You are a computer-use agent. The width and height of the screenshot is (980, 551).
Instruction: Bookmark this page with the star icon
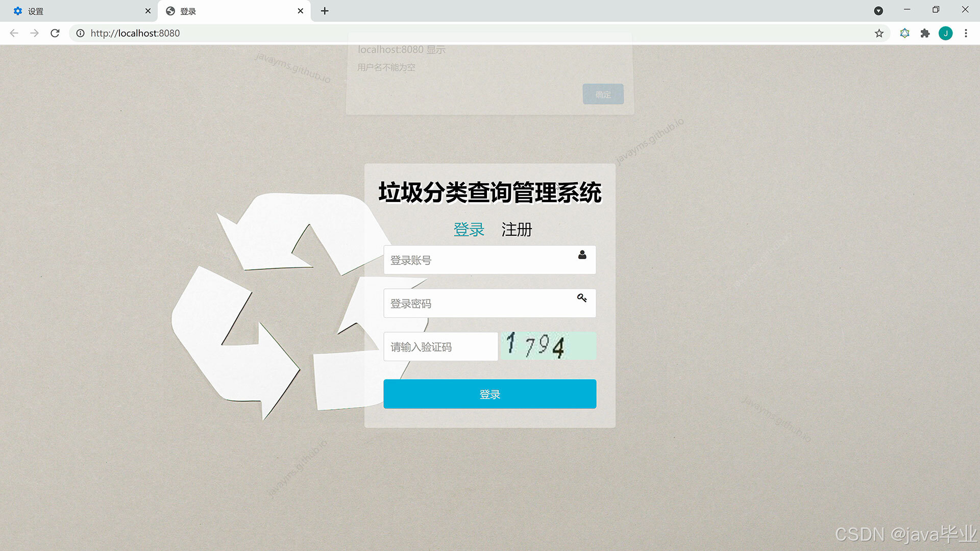point(879,33)
